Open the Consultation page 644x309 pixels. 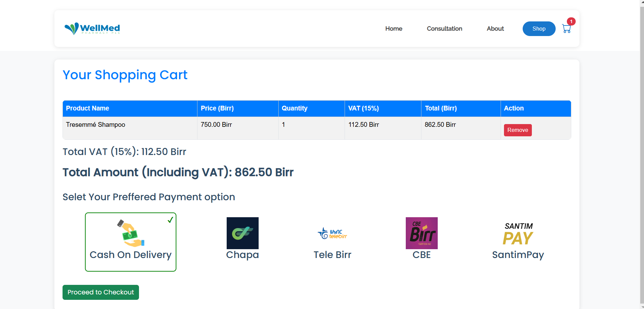[x=444, y=29]
